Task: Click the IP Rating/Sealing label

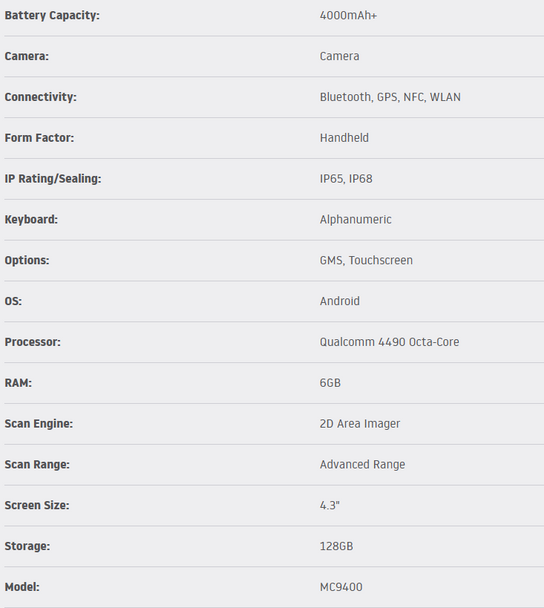Action: [53, 179]
